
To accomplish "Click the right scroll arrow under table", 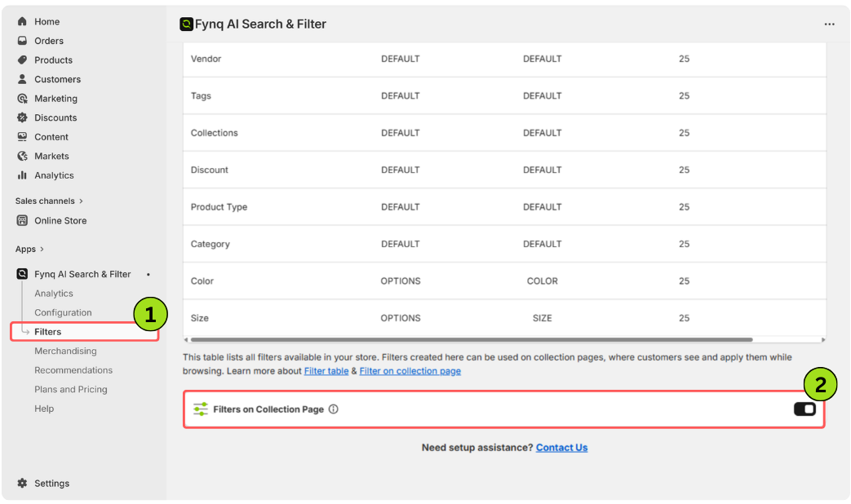I will pyautogui.click(x=823, y=339).
